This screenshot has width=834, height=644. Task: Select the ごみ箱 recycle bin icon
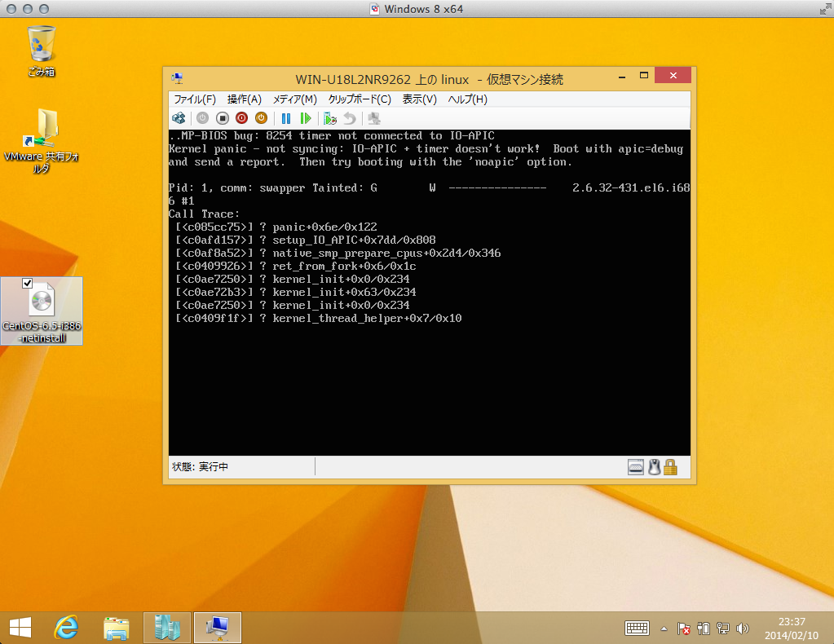[x=41, y=51]
